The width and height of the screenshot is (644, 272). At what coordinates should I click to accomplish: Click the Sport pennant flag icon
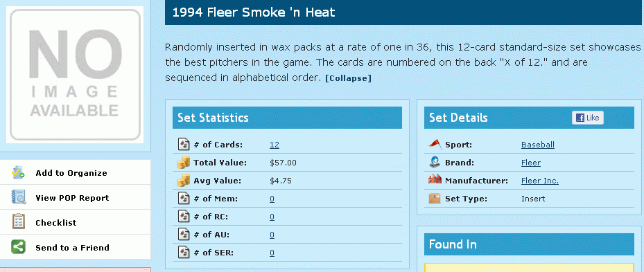pyautogui.click(x=435, y=145)
